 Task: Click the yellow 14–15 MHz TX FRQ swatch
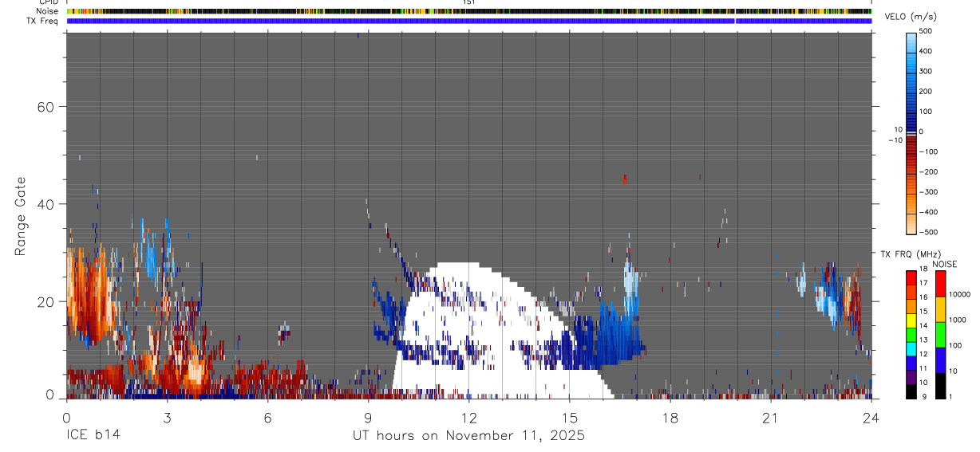911,320
